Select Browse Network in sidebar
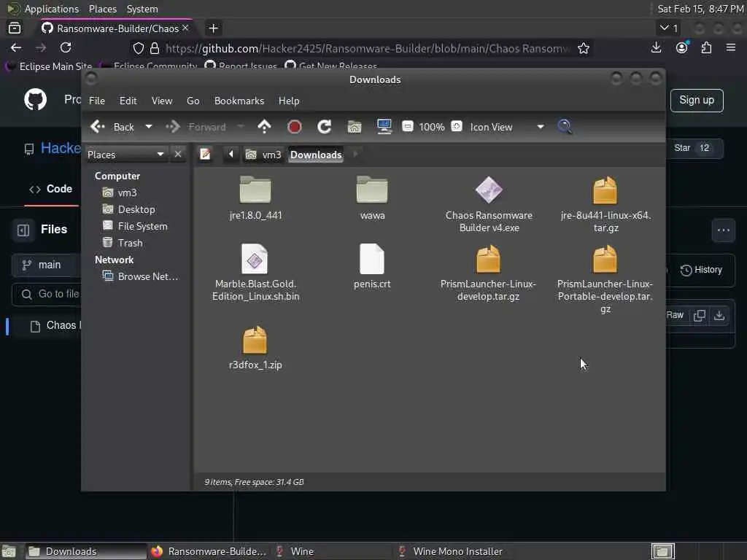 pos(141,276)
